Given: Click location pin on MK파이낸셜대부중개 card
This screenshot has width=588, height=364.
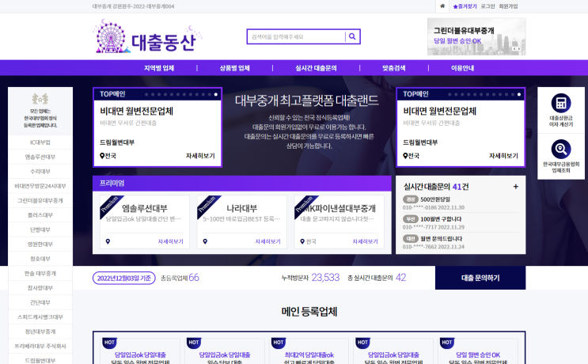Looking at the screenshot, I should point(302,241).
